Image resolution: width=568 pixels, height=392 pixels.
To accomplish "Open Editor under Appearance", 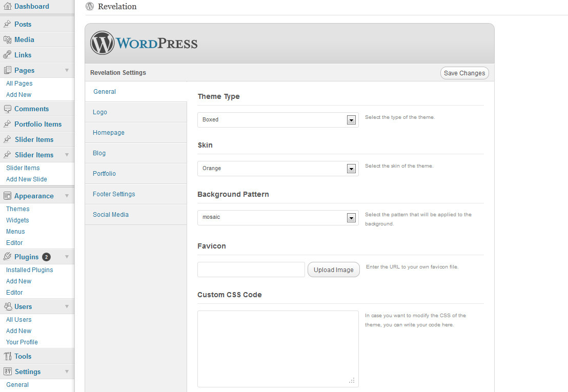I will pos(14,242).
